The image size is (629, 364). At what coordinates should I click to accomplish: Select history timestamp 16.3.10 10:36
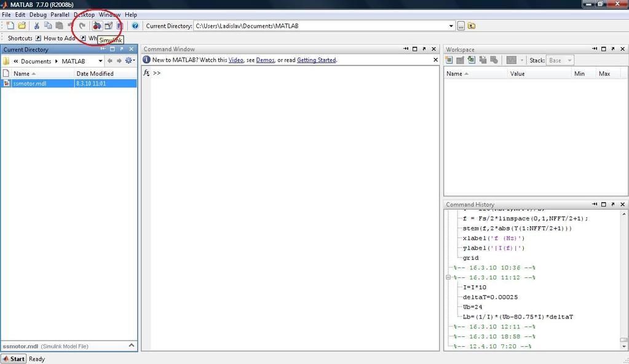click(494, 267)
